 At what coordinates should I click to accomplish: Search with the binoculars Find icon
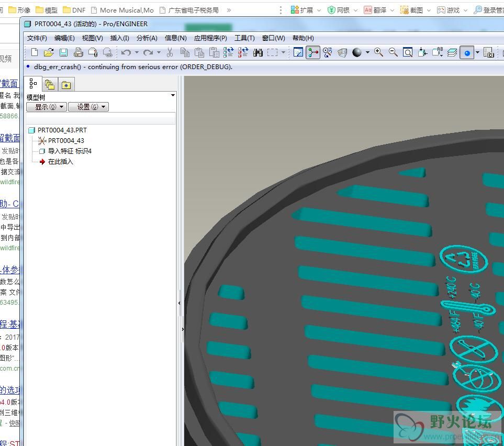[x=258, y=52]
